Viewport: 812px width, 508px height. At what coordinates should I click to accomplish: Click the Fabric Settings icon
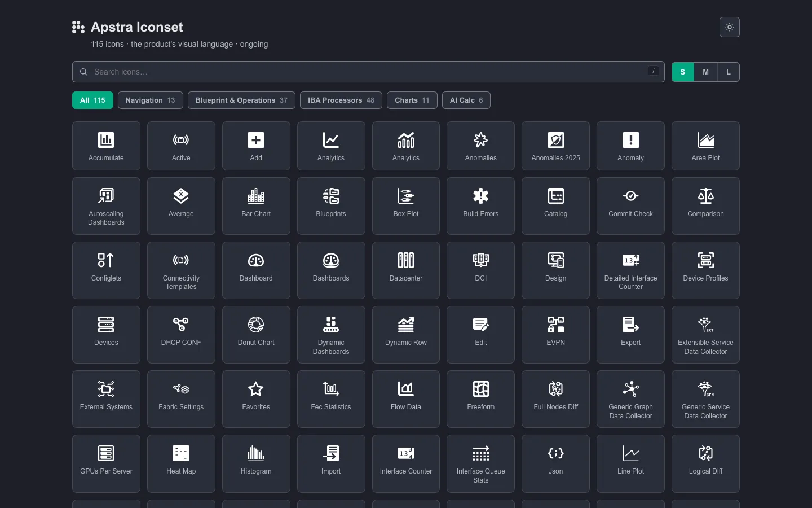181,399
